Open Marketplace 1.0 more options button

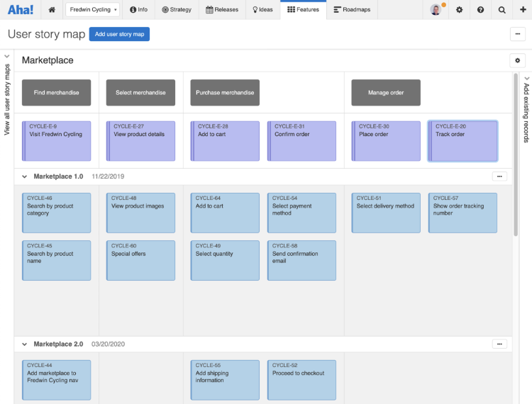[x=499, y=176]
